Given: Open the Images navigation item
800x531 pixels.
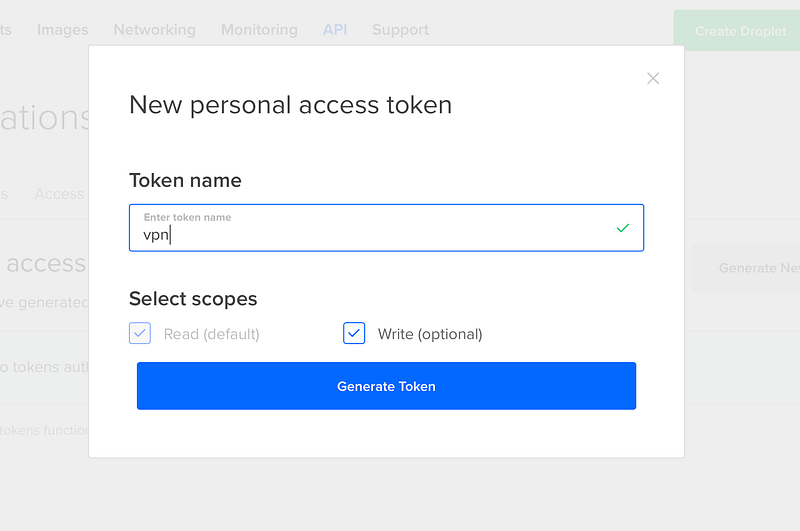Looking at the screenshot, I should pyautogui.click(x=62, y=30).
